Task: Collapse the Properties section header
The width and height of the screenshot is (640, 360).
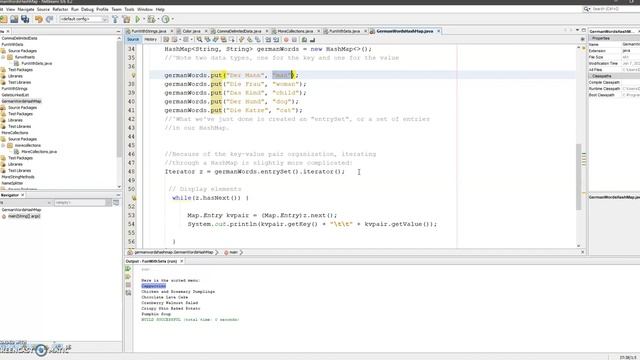Action: pyautogui.click(x=614, y=38)
